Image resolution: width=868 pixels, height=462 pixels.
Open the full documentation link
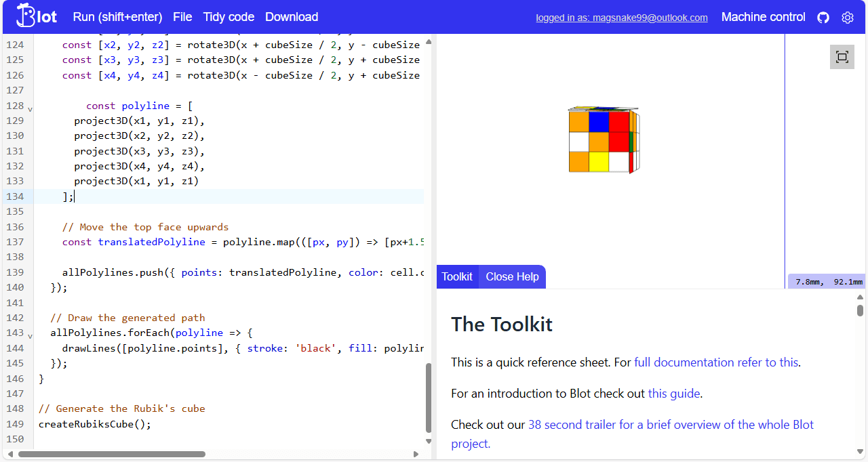click(716, 362)
